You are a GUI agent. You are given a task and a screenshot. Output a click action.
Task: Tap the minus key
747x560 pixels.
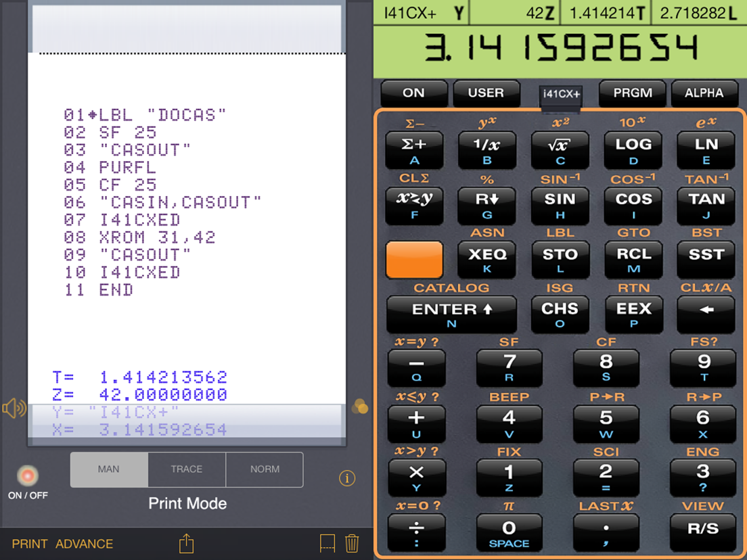coord(416,368)
